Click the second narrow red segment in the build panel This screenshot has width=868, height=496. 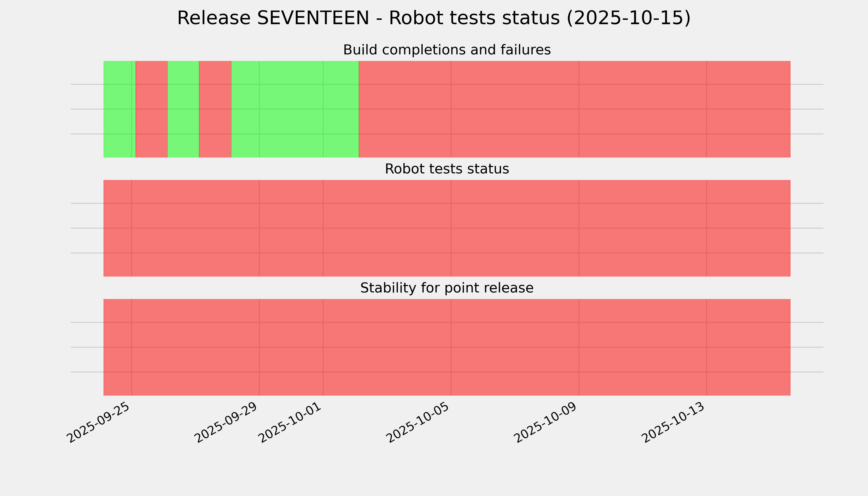(215, 109)
